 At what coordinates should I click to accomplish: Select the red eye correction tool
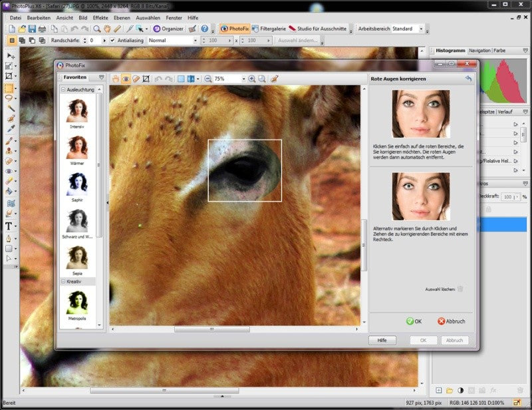[x=126, y=79]
